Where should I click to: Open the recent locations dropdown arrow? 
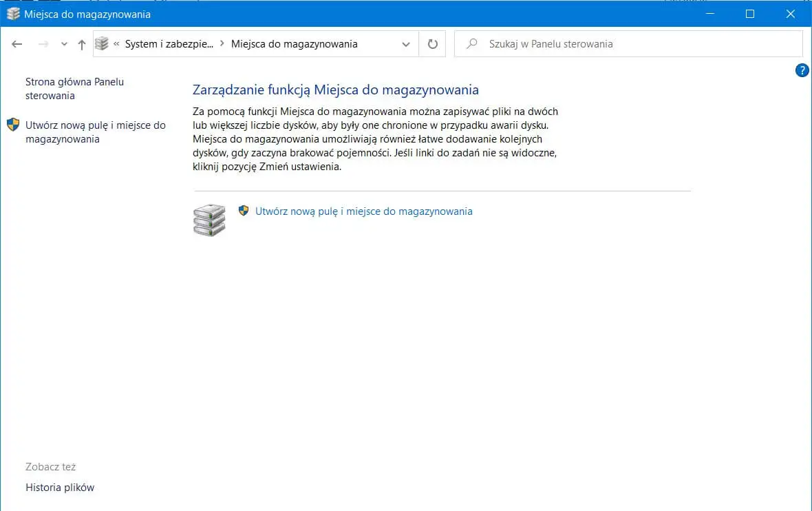click(64, 44)
